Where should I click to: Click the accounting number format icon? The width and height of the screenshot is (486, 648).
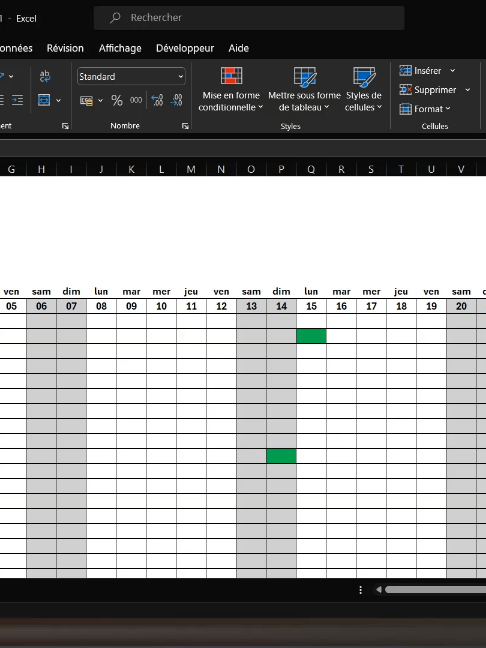click(x=86, y=100)
